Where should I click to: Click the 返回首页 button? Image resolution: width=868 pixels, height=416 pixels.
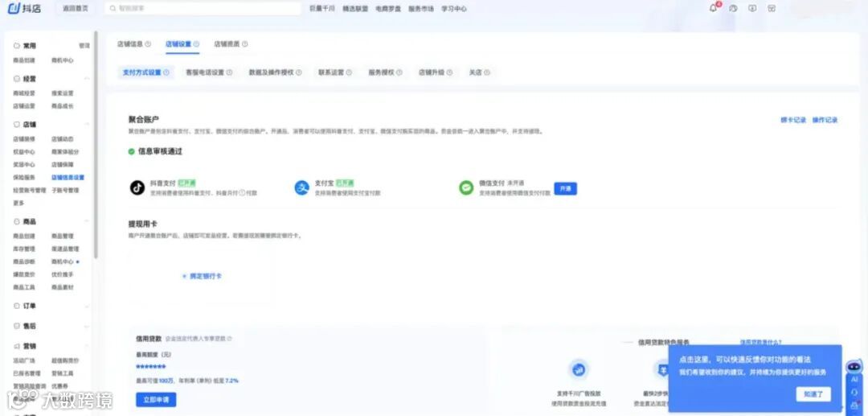(x=76, y=8)
